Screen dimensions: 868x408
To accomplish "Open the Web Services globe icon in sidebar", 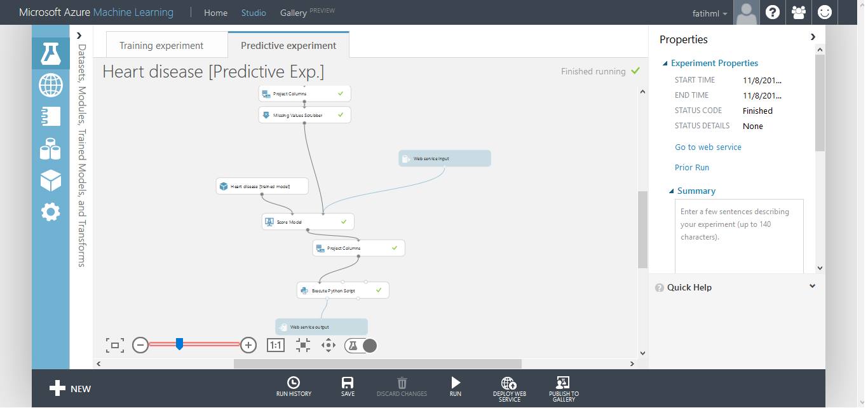I will [x=50, y=85].
